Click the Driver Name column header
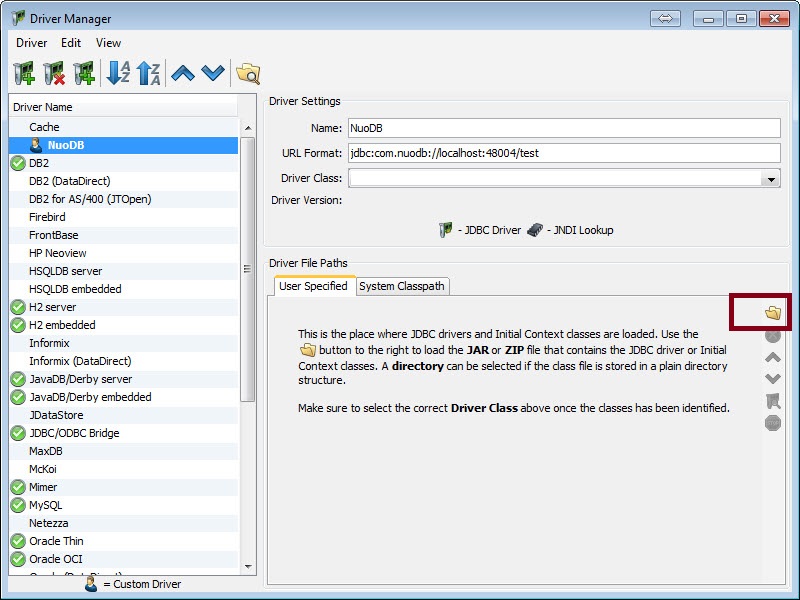The width and height of the screenshot is (800, 600). 123,107
